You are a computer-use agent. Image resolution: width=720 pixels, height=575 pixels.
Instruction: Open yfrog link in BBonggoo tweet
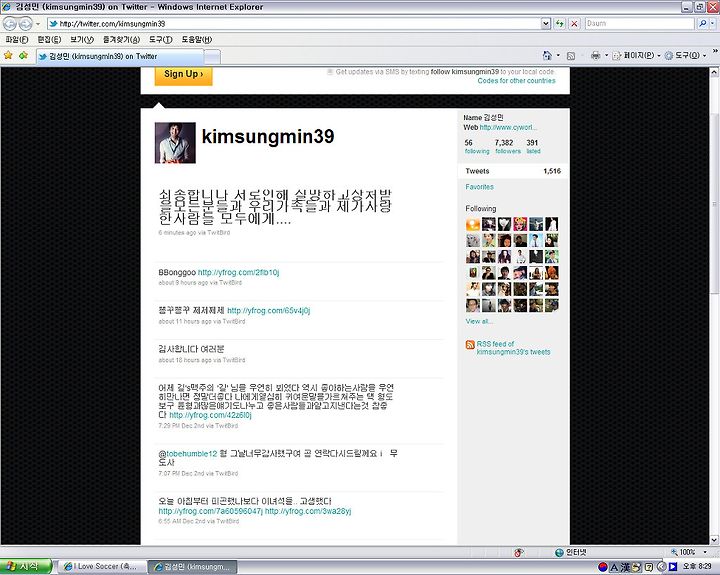click(x=238, y=272)
